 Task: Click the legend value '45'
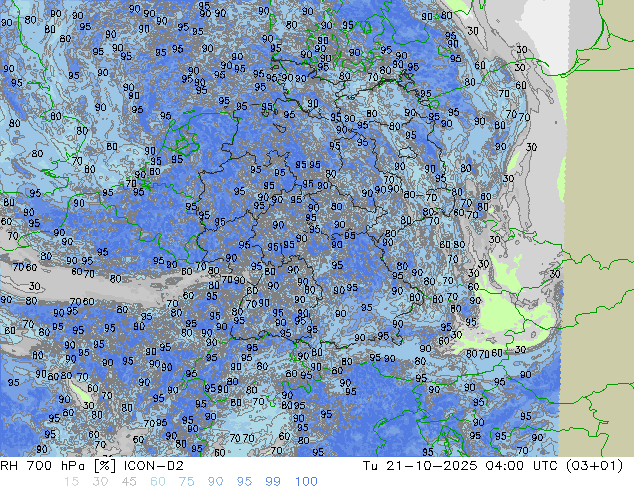tap(129, 482)
